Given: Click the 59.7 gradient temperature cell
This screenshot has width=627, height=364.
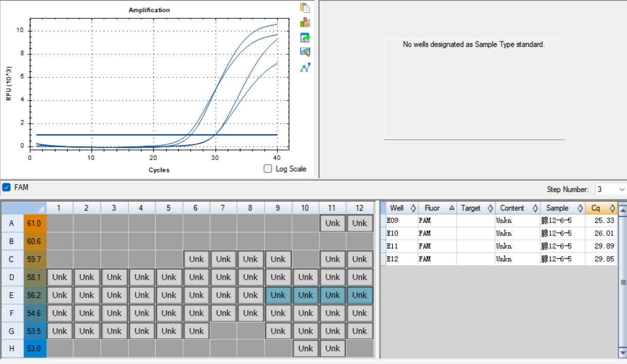Looking at the screenshot, I should [x=35, y=259].
